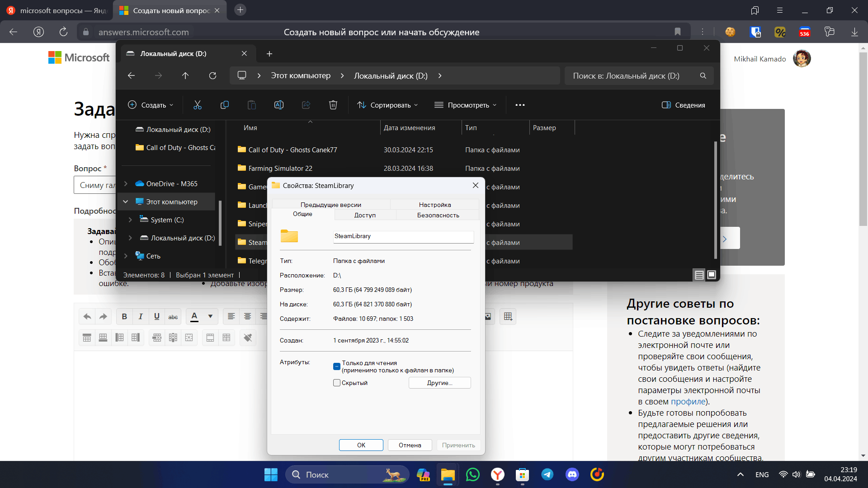Reload the browser page
Viewport: 868px width, 488px height.
63,32
